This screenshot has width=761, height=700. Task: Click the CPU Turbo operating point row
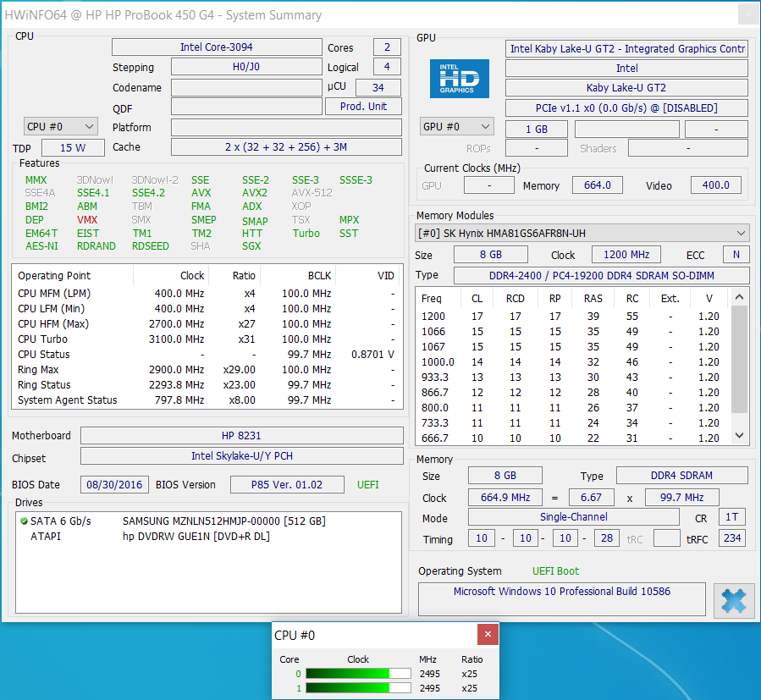(x=207, y=339)
